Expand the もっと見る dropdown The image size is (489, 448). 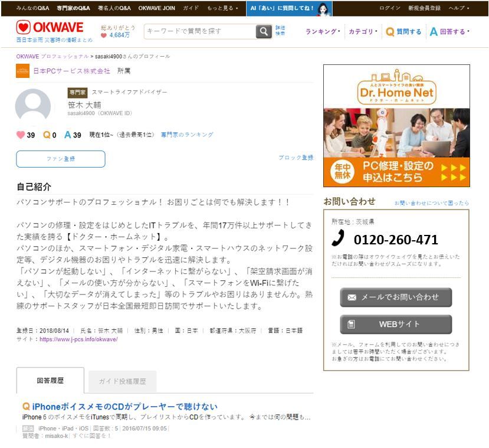point(222,8)
